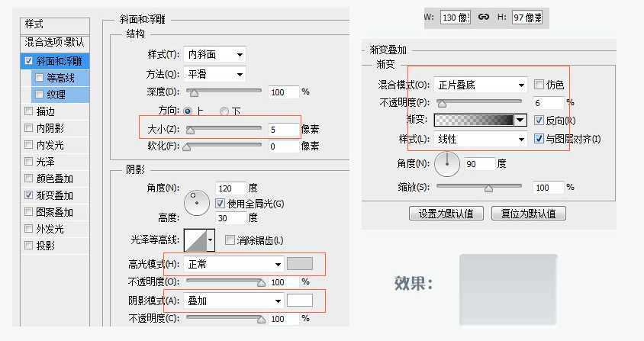This screenshot has height=341, width=644.
Task: Click the gradient overlay angle dial
Action: [447, 162]
